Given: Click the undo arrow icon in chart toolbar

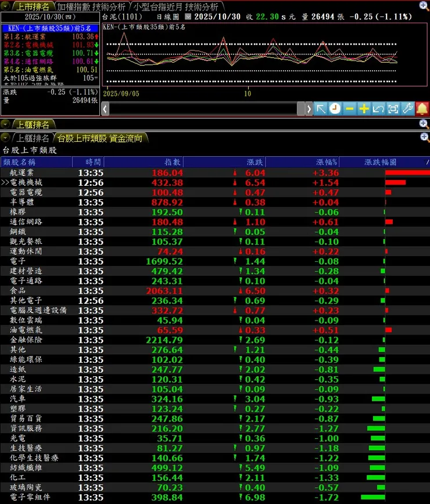Looking at the screenshot, I should point(378,109).
